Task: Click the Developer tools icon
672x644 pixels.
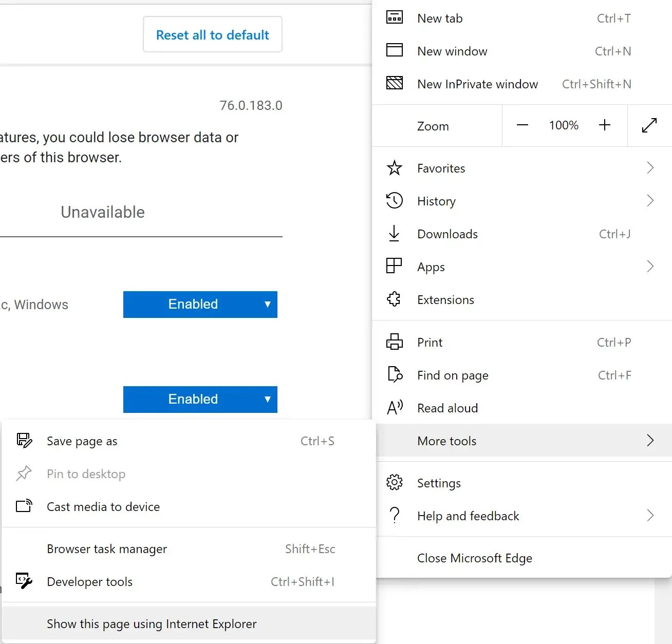Action: point(24,581)
